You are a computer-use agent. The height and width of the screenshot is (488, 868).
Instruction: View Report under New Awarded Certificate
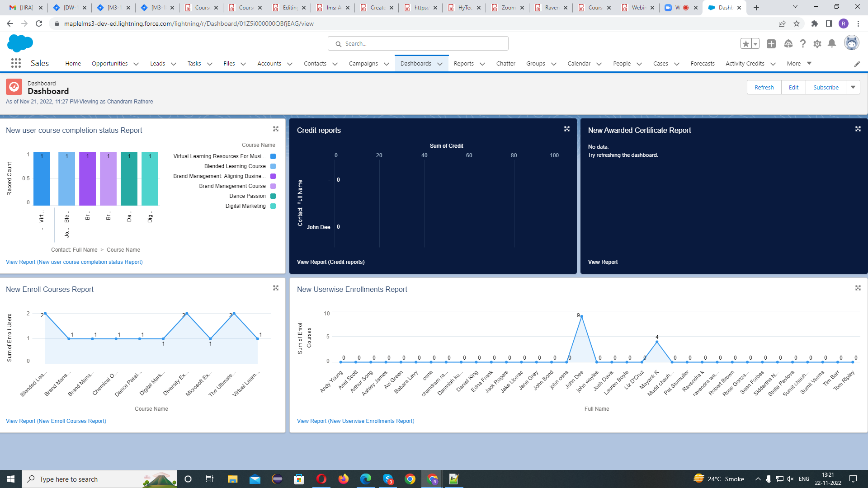[x=603, y=262]
